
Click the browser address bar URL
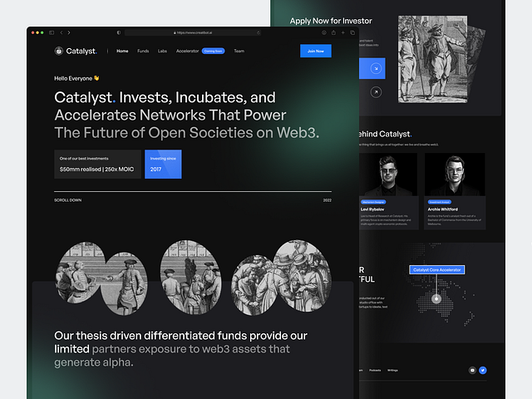(x=193, y=32)
